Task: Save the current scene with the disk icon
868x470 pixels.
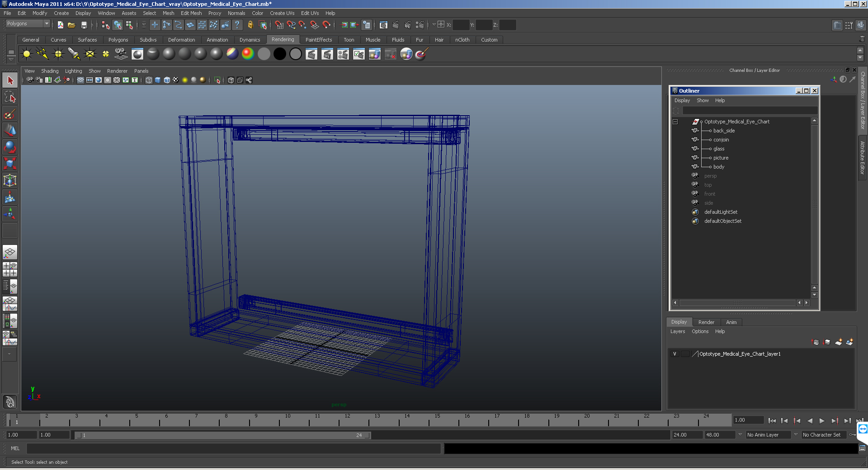Action: click(84, 25)
